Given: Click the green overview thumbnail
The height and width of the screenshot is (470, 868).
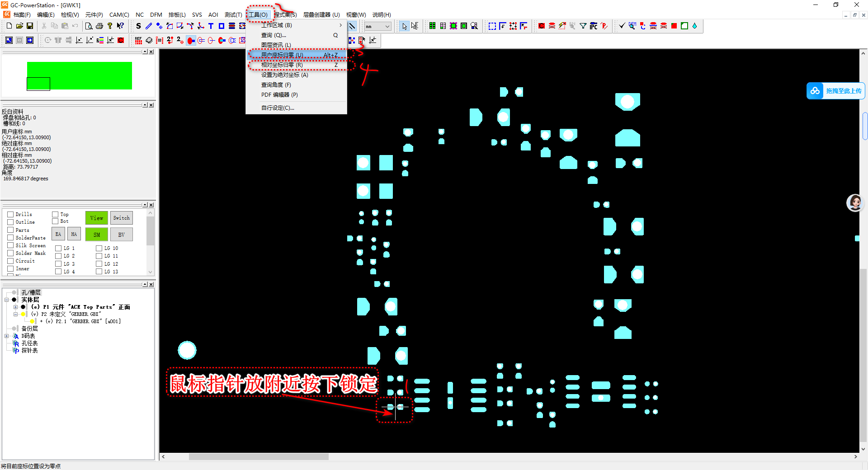Looking at the screenshot, I should 80,75.
